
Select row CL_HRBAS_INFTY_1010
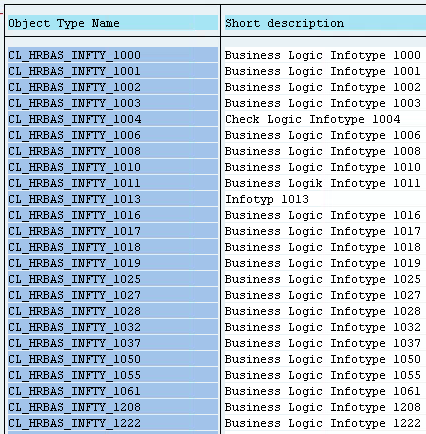click(x=113, y=167)
